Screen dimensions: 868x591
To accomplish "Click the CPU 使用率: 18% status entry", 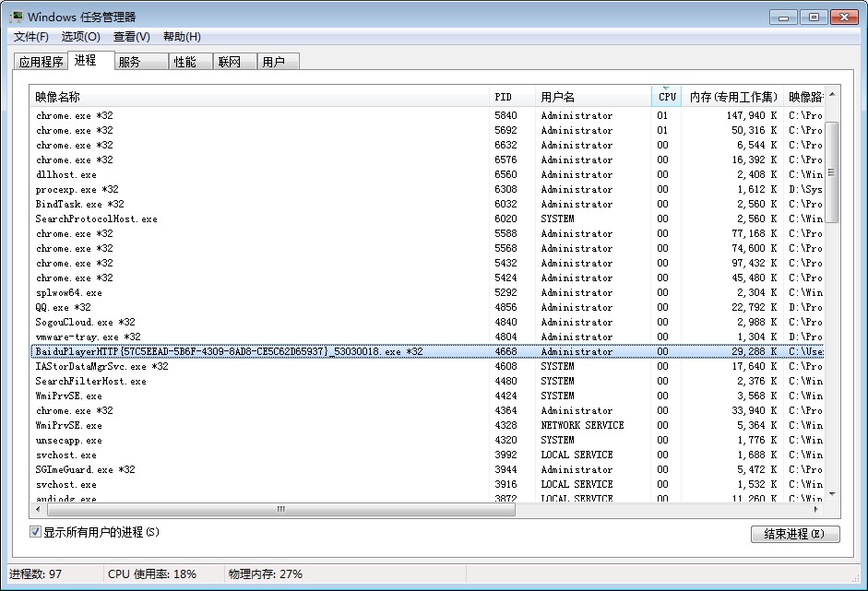I will click(x=152, y=573).
